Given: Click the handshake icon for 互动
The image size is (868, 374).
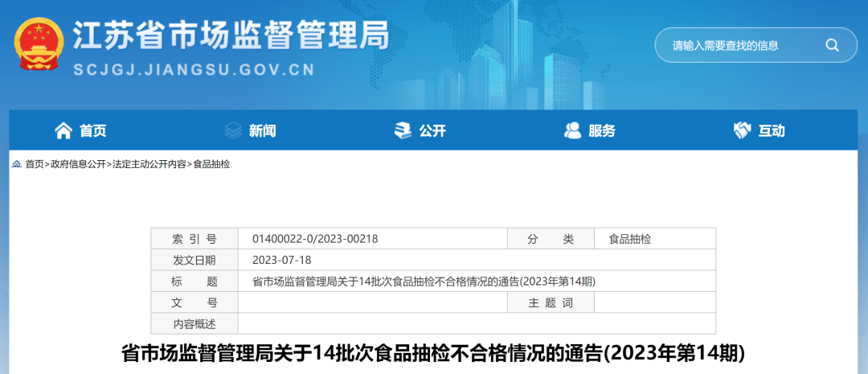Looking at the screenshot, I should [742, 130].
